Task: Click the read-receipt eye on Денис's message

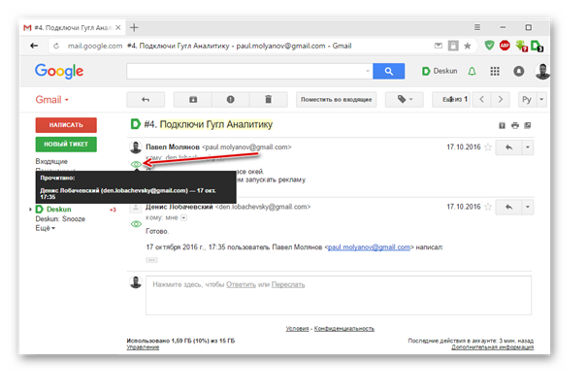Action: pyautogui.click(x=136, y=224)
